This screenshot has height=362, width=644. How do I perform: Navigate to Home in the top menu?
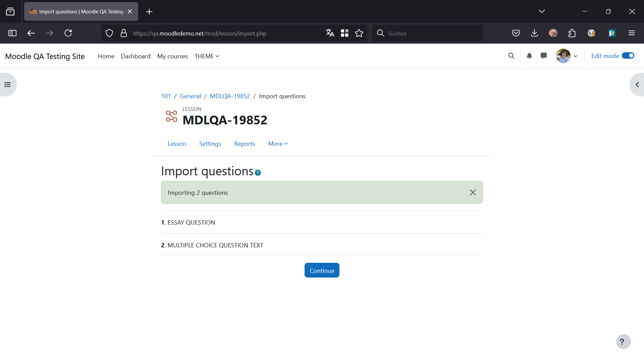(x=106, y=56)
